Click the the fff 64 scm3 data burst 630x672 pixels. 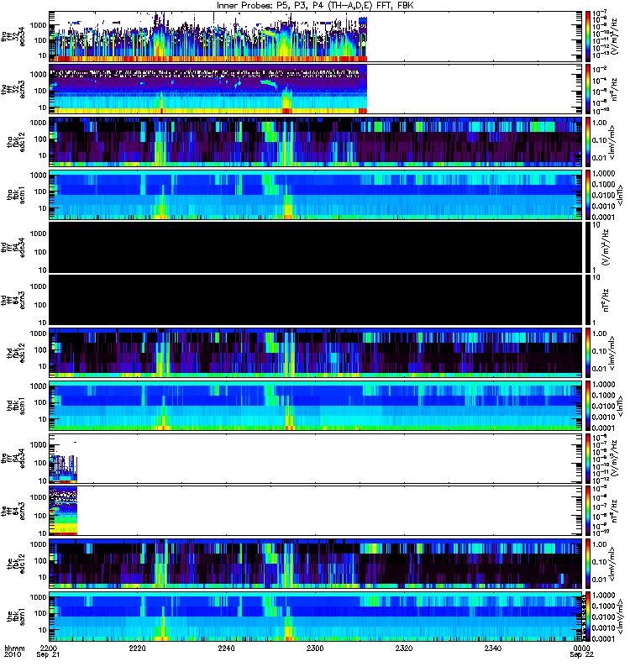(x=63, y=511)
